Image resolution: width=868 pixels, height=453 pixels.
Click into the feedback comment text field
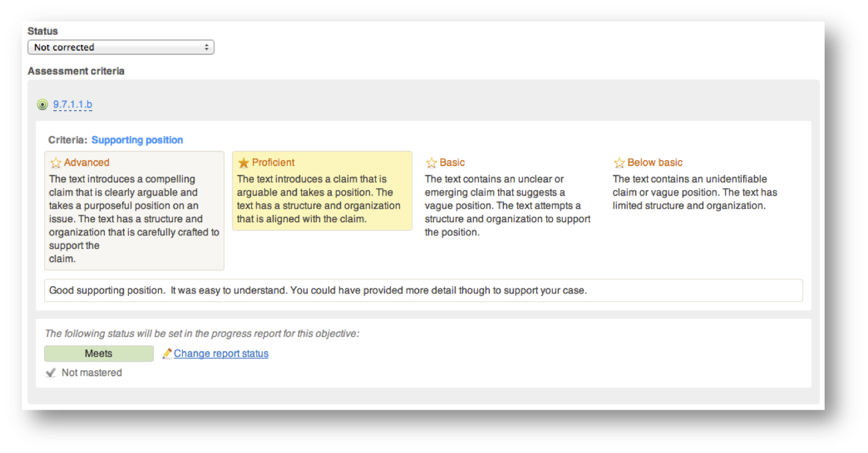pyautogui.click(x=423, y=291)
